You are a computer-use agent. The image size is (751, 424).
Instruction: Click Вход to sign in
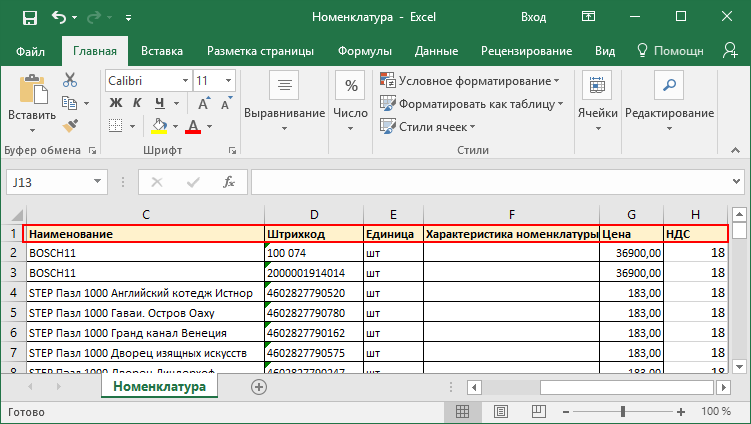pos(534,17)
